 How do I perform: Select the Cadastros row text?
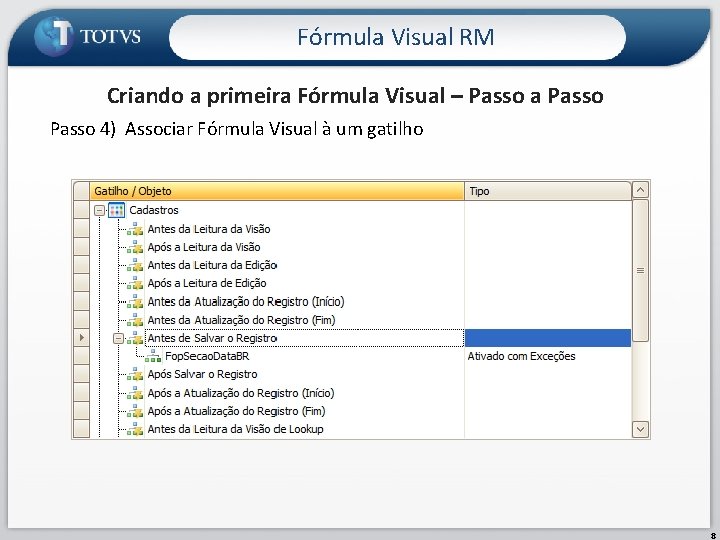tap(154, 210)
